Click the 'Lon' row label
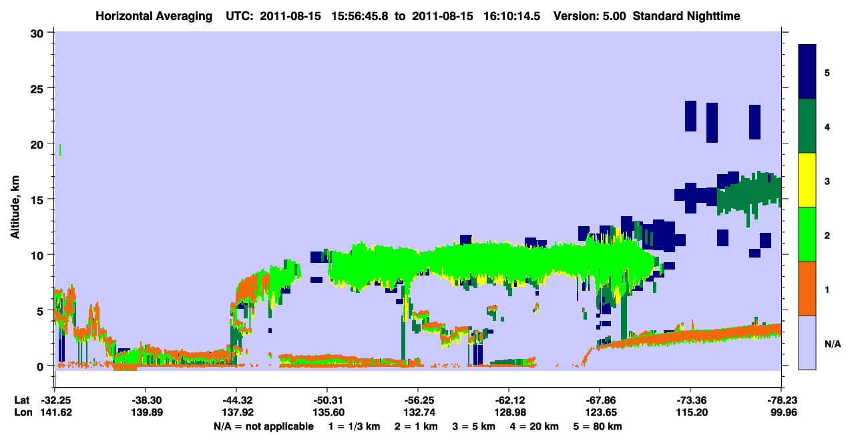 point(22,413)
